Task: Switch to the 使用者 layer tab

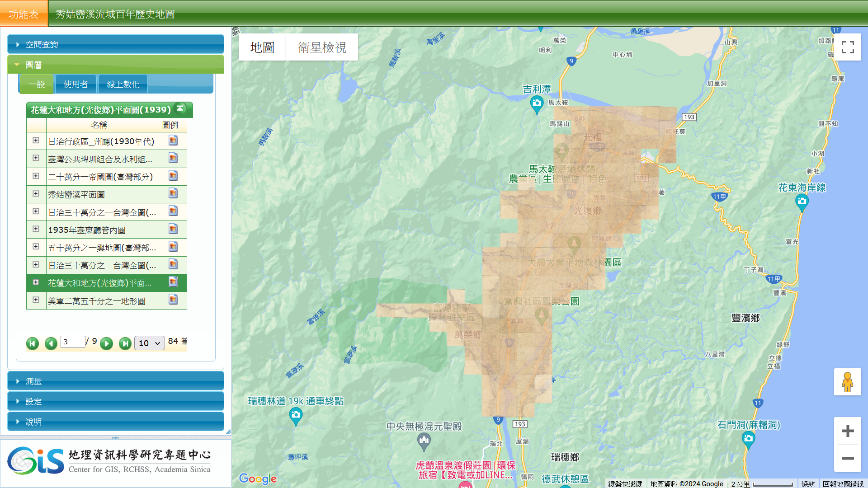Action: 75,84
